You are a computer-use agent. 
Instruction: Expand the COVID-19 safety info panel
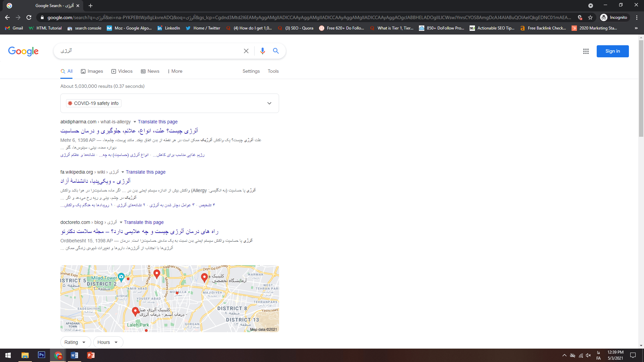pos(269,103)
